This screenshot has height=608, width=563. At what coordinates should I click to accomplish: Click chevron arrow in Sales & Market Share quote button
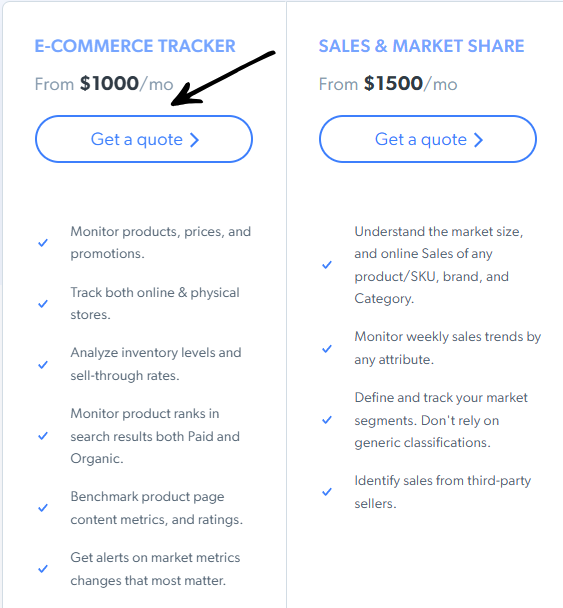point(478,140)
